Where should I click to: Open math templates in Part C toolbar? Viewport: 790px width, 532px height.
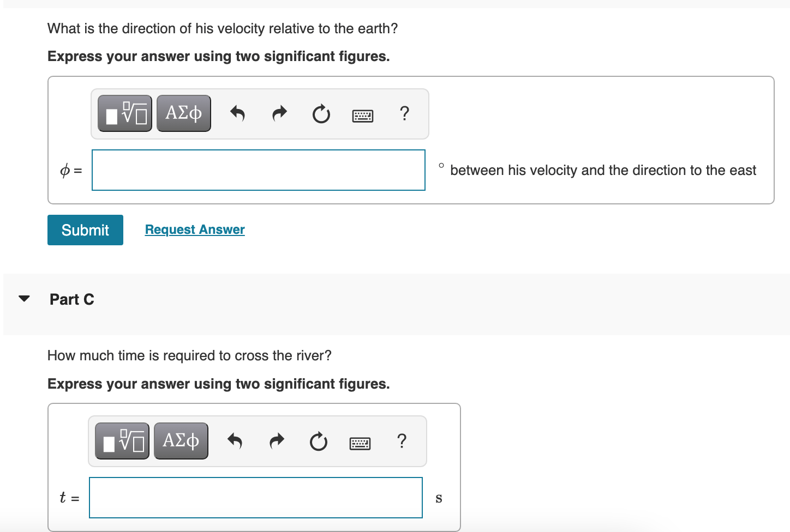click(x=122, y=441)
